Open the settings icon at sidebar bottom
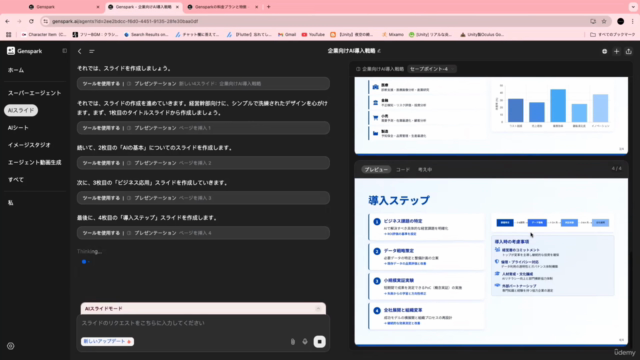The image size is (640, 360). tap(11, 346)
